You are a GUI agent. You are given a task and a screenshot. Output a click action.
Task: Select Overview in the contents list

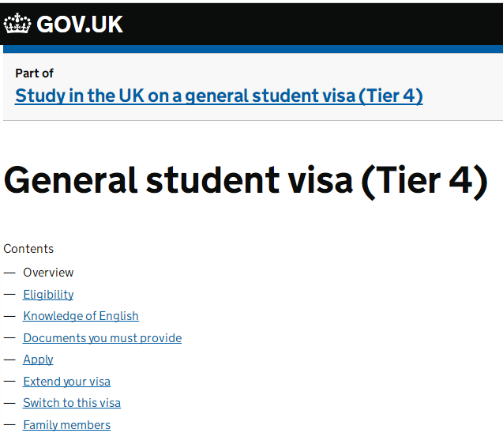point(48,273)
